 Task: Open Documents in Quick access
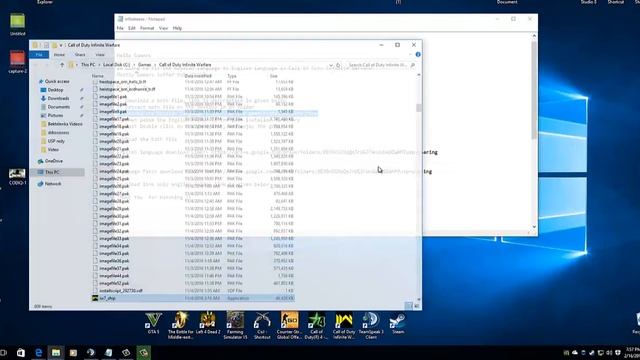58,107
